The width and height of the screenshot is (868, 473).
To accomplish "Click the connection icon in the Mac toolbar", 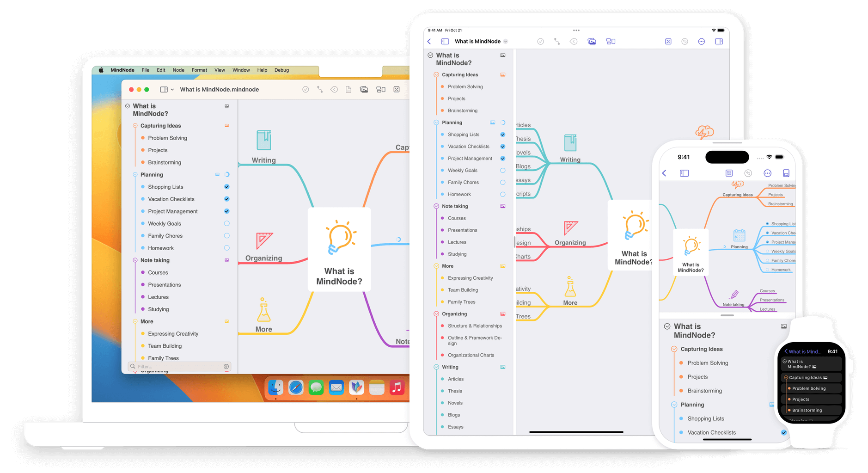I will pyautogui.click(x=320, y=89).
